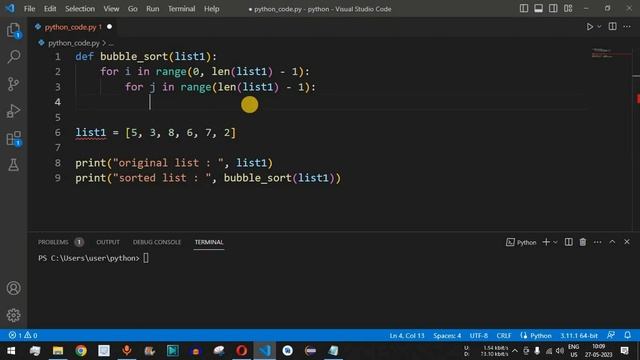This screenshot has width=640, height=360.
Task: Open the Windows Action Center notifications
Action: pos(624,351)
